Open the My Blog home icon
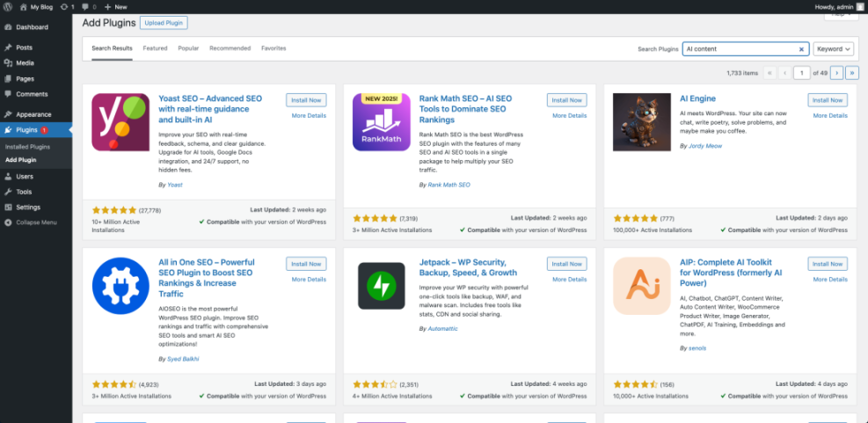 [23, 7]
